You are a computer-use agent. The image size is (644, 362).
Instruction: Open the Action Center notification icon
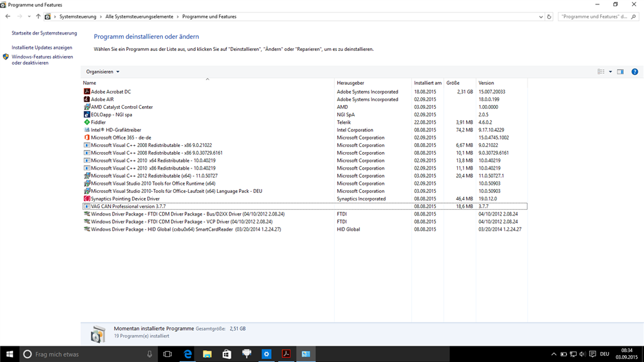[x=592, y=354]
